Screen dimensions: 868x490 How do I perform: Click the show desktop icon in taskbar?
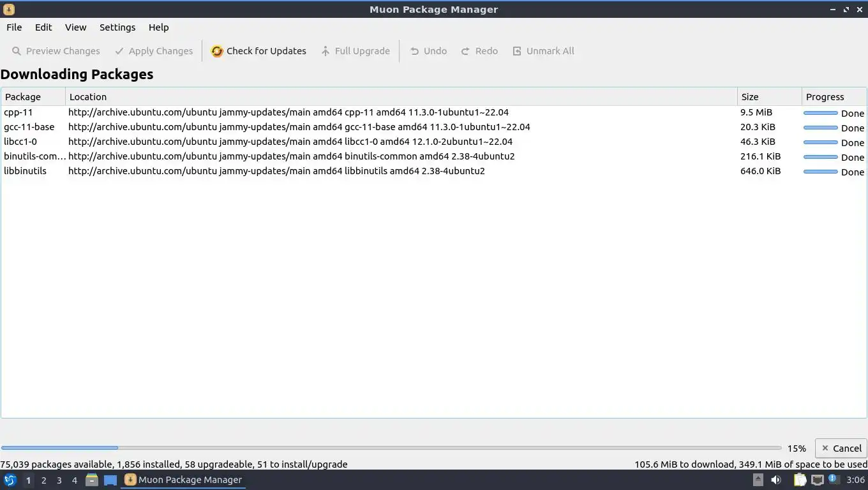click(x=110, y=480)
